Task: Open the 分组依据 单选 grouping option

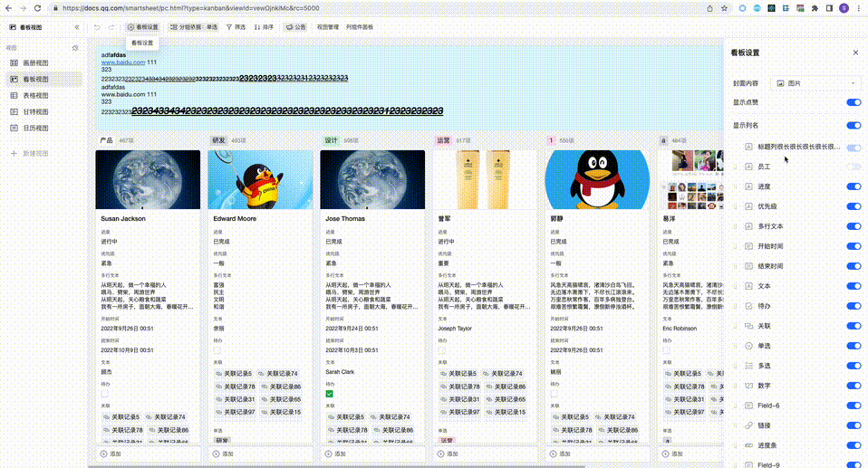Action: (x=193, y=27)
